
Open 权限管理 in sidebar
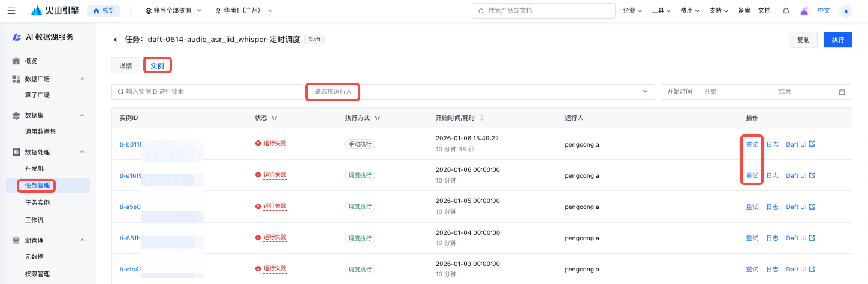tap(37, 274)
